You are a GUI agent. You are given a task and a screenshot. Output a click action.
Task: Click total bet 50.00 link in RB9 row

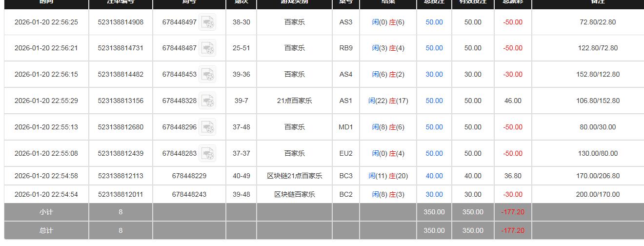click(x=434, y=48)
